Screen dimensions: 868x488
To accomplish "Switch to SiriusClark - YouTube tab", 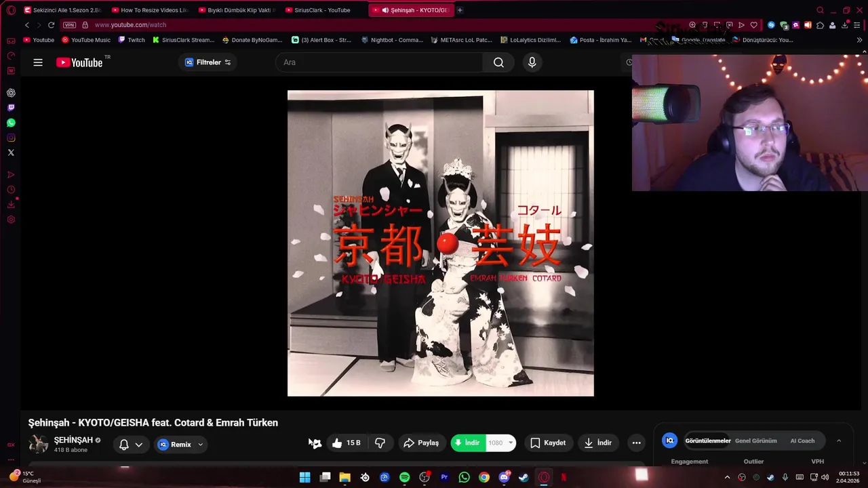I will coord(322,10).
